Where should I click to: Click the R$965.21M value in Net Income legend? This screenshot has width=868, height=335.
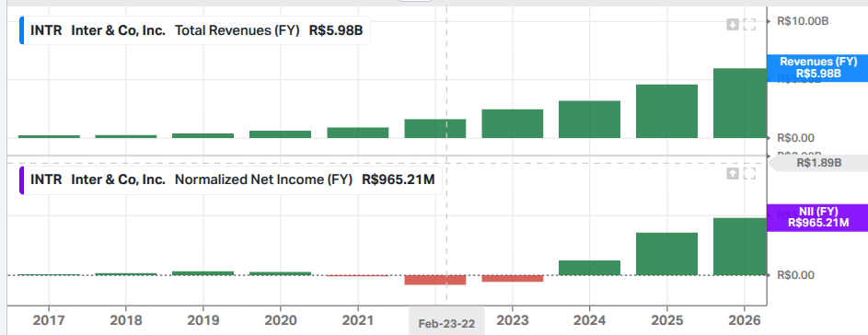398,180
